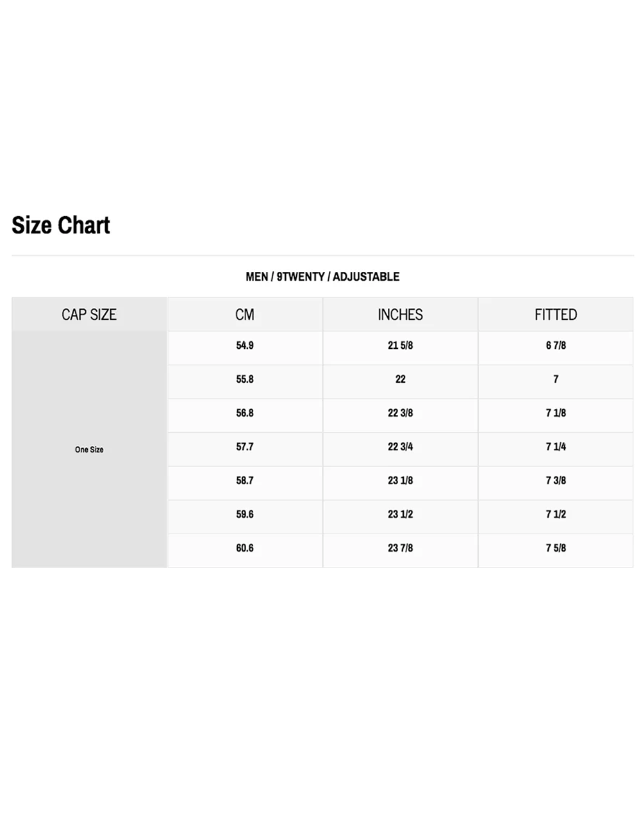Screen dimensions: 641x840
Task: Select the 23 1/2 inches cell
Action: 400,514
